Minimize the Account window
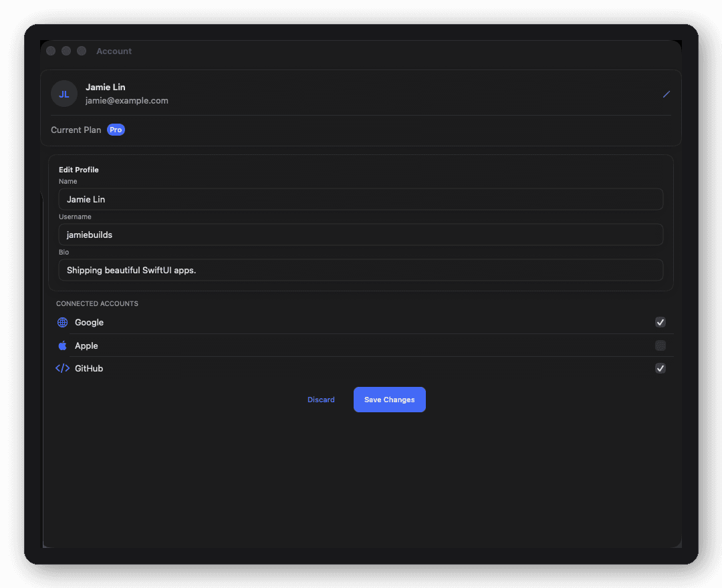The height and width of the screenshot is (588, 722). tap(66, 51)
